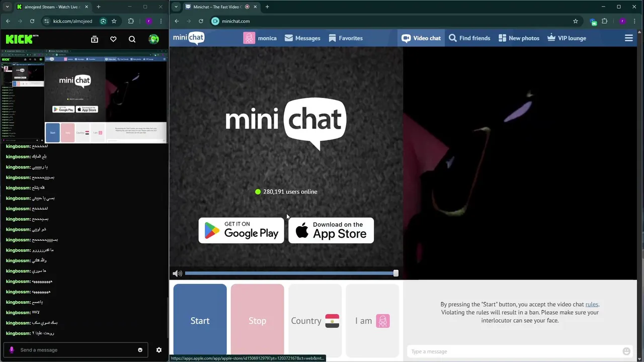The image size is (644, 362).
Task: Open the Minichat hamburger menu
Action: point(629,38)
